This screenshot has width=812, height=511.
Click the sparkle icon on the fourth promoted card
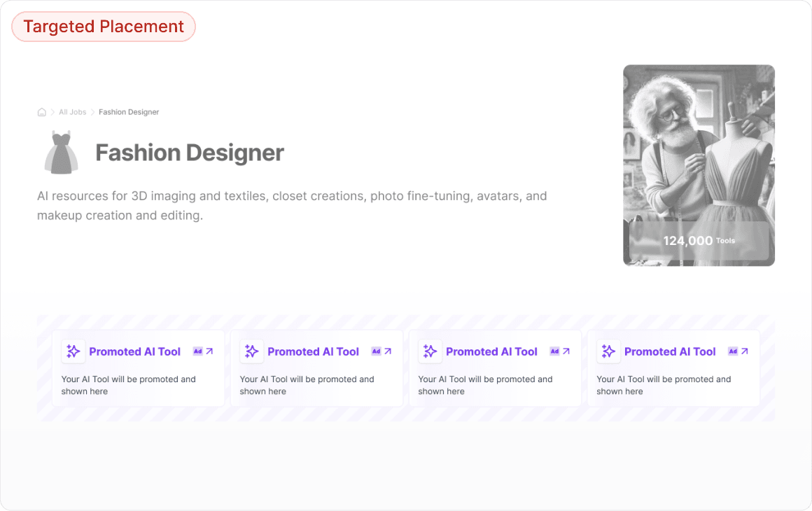pos(608,351)
